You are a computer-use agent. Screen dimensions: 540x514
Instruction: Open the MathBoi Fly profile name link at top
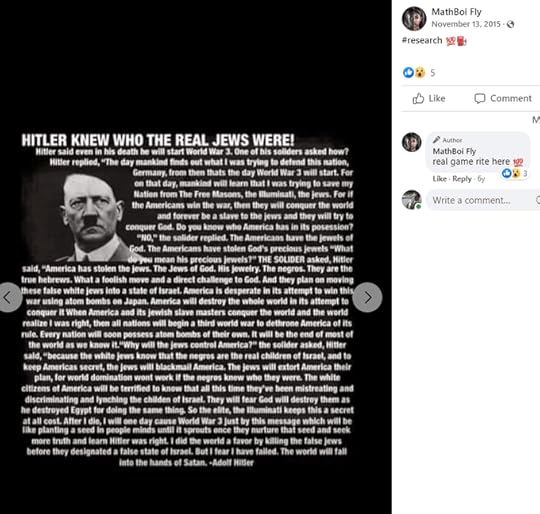[456, 12]
